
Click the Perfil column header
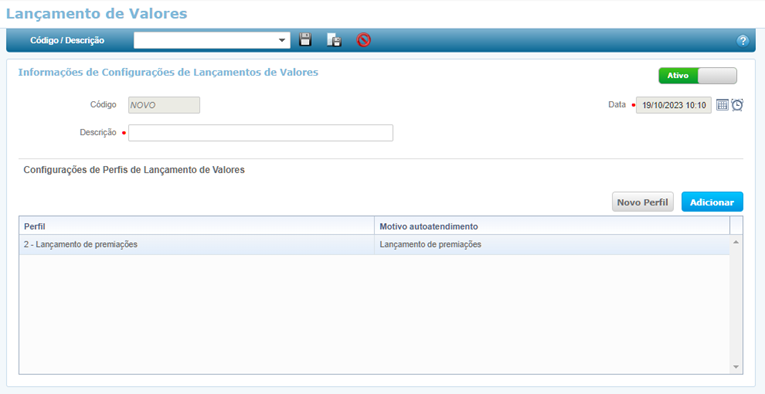pyautogui.click(x=197, y=226)
